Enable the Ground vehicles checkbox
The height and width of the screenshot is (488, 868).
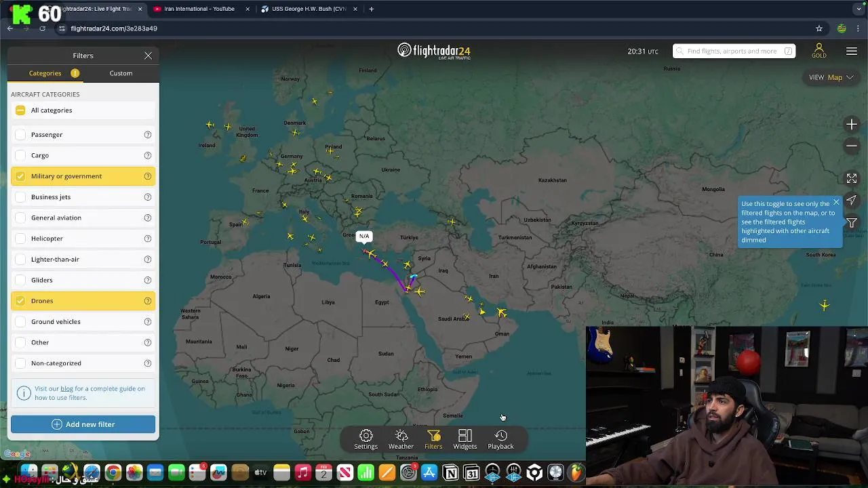pyautogui.click(x=20, y=322)
